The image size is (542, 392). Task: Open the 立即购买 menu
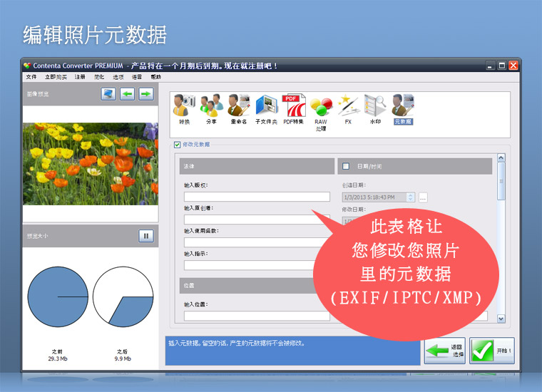click(56, 77)
